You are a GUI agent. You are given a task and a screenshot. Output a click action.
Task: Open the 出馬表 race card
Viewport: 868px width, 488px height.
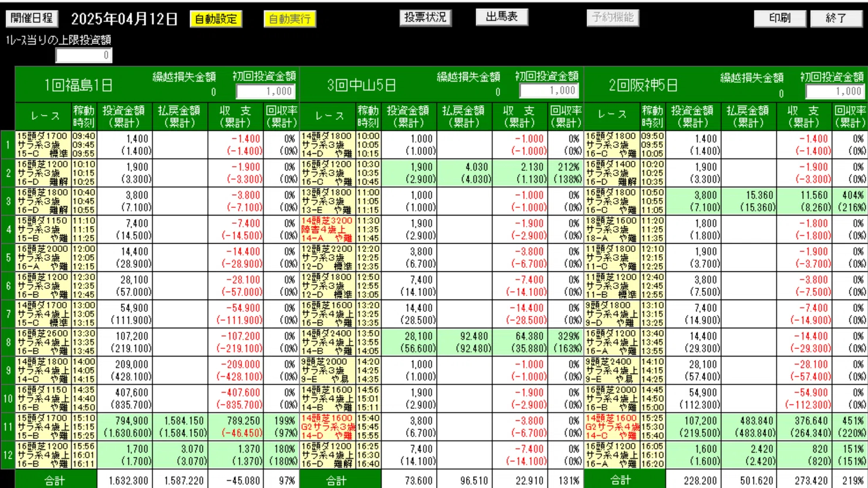(x=502, y=17)
